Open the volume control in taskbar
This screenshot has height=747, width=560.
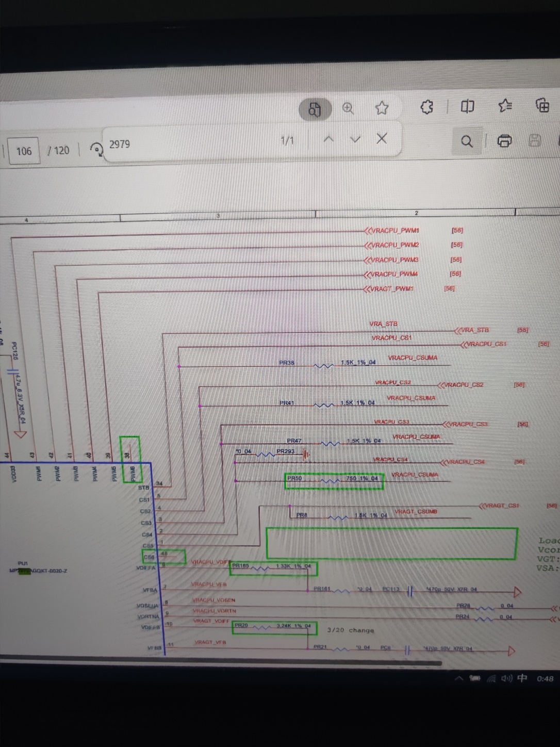(x=506, y=678)
